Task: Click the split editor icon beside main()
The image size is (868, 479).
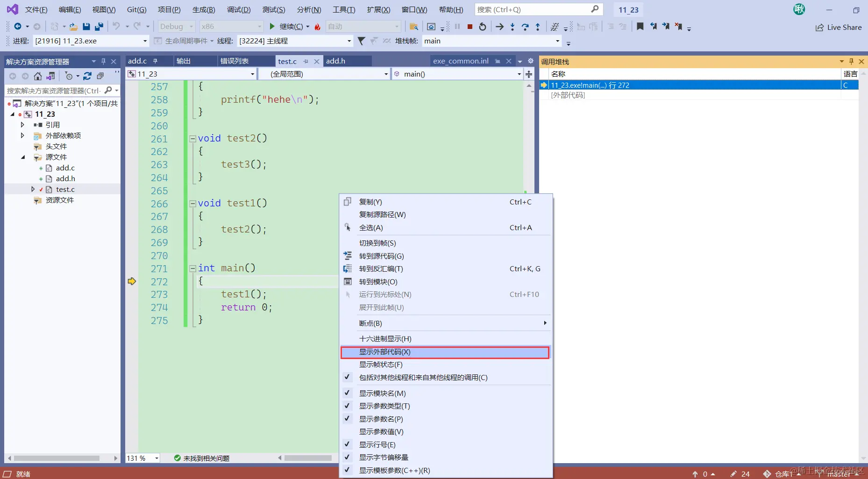Action: (x=529, y=74)
